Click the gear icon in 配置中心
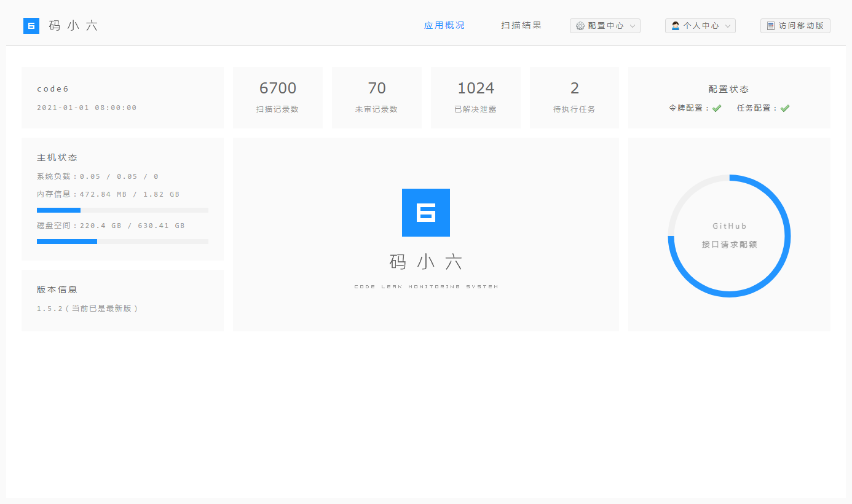The height and width of the screenshot is (504, 852). pos(580,26)
